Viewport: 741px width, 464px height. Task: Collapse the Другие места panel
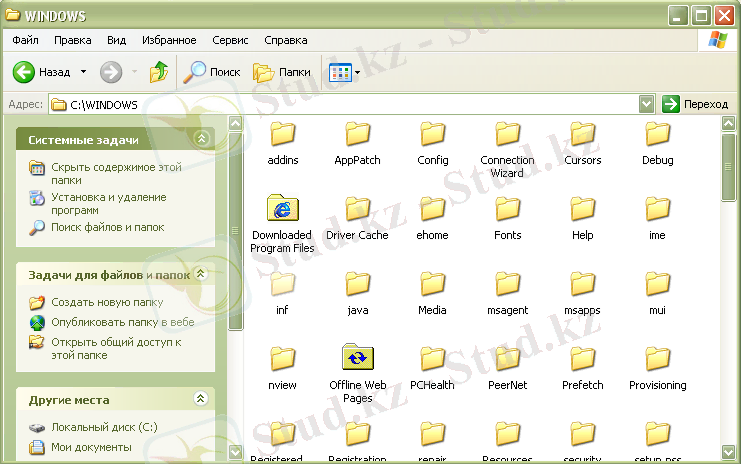(x=202, y=399)
